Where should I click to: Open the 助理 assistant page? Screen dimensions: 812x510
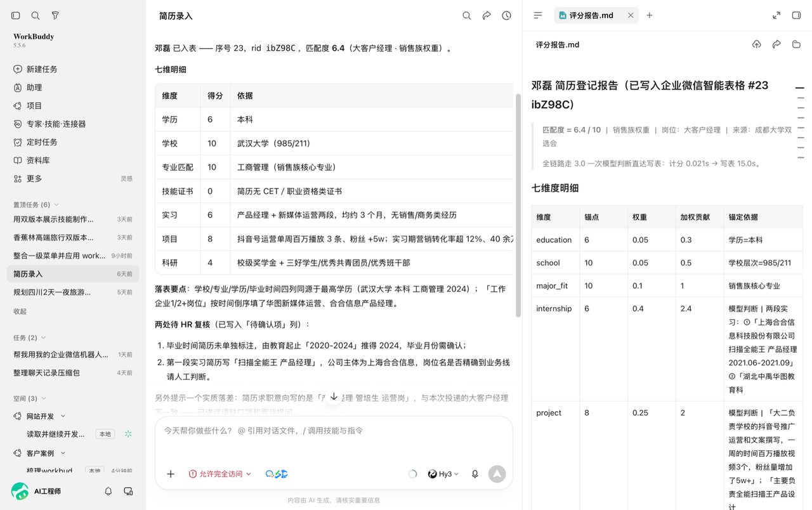[x=73, y=88]
